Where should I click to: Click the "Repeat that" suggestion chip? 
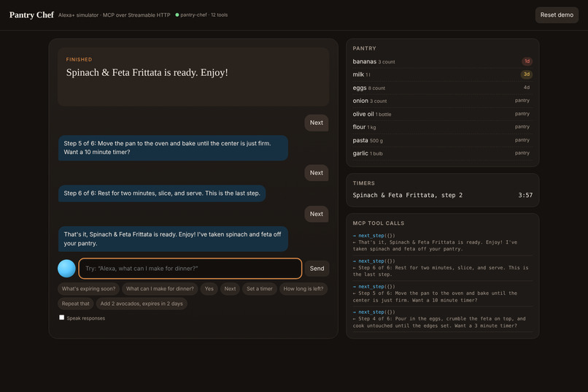pos(76,304)
